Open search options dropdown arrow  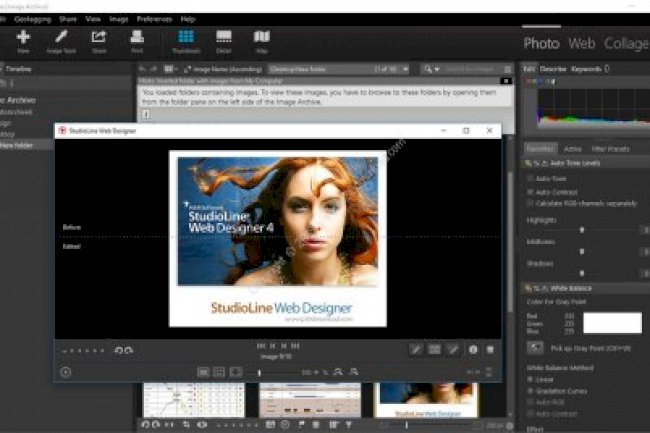coord(437,70)
